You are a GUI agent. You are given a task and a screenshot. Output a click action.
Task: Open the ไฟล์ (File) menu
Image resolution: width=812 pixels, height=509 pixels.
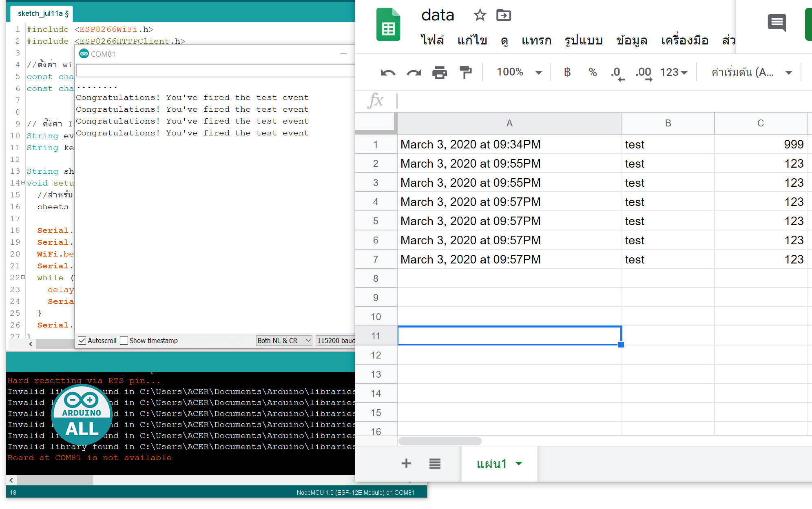(432, 40)
